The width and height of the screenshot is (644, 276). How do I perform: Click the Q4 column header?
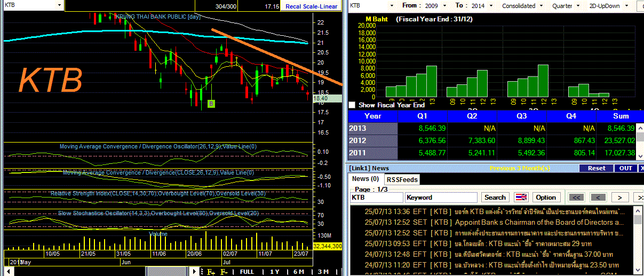pos(571,116)
